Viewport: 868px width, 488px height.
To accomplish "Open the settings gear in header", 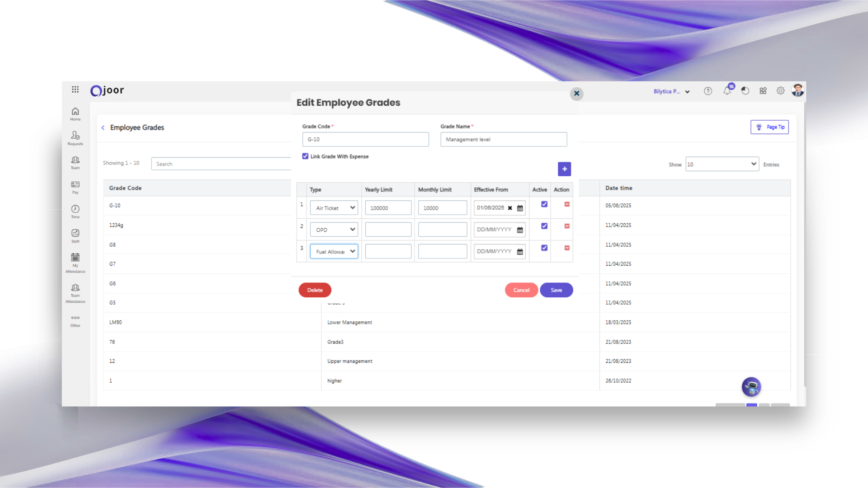I will (x=781, y=91).
